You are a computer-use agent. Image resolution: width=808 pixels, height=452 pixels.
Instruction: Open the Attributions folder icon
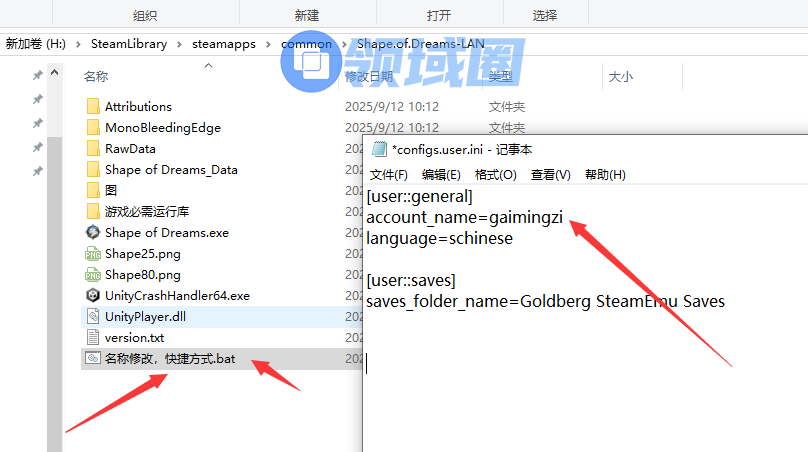(93, 107)
